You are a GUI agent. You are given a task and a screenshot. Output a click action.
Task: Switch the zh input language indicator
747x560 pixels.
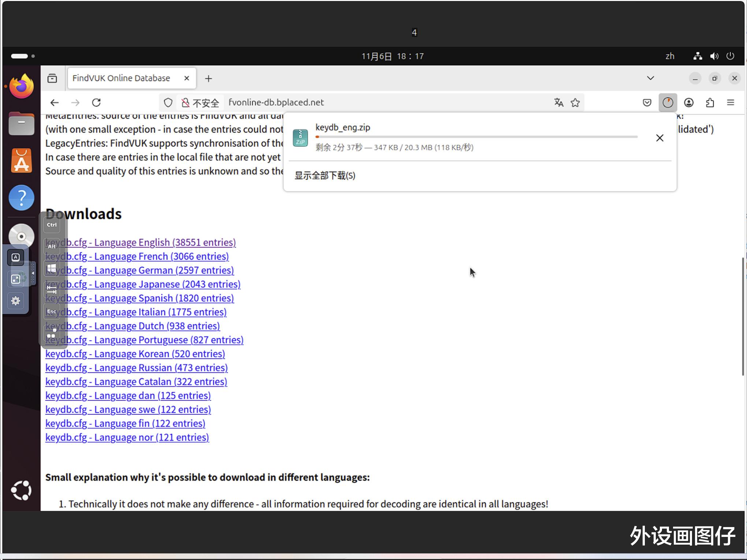point(670,56)
